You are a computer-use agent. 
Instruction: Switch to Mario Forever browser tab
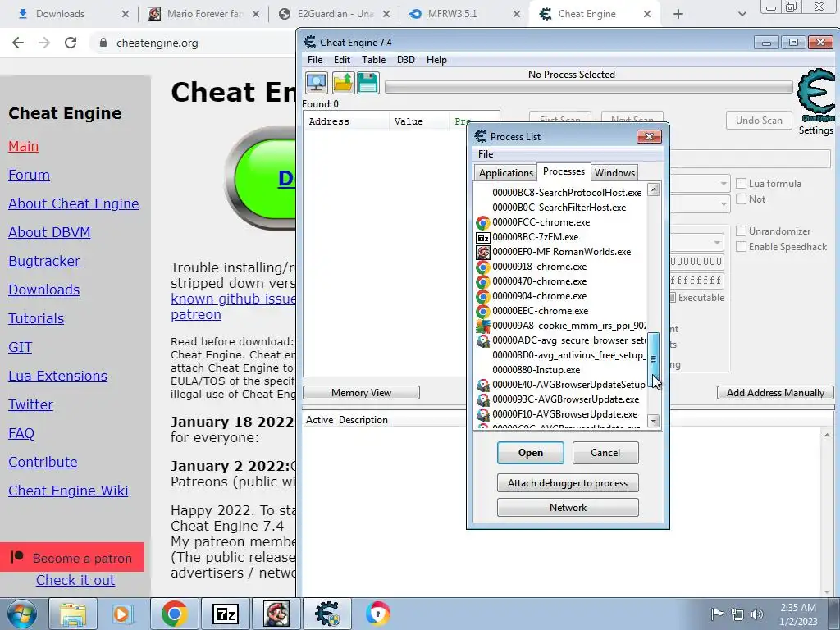pyautogui.click(x=203, y=14)
